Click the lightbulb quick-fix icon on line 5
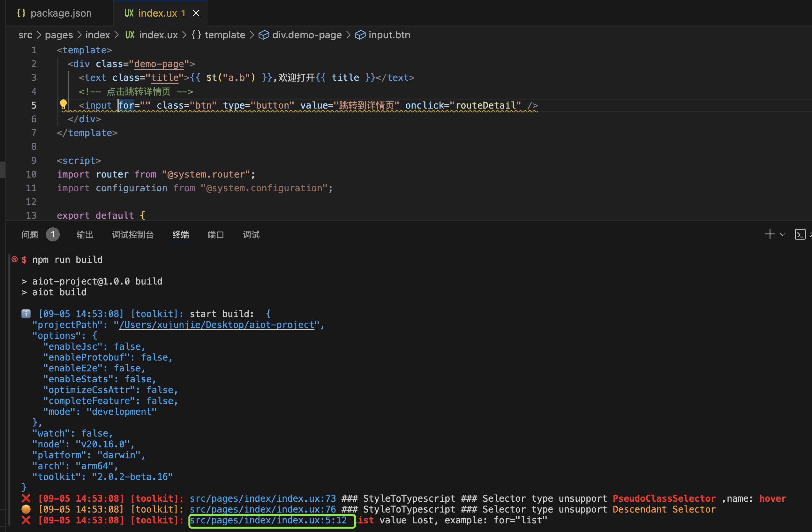This screenshot has width=812, height=532. tap(63, 104)
